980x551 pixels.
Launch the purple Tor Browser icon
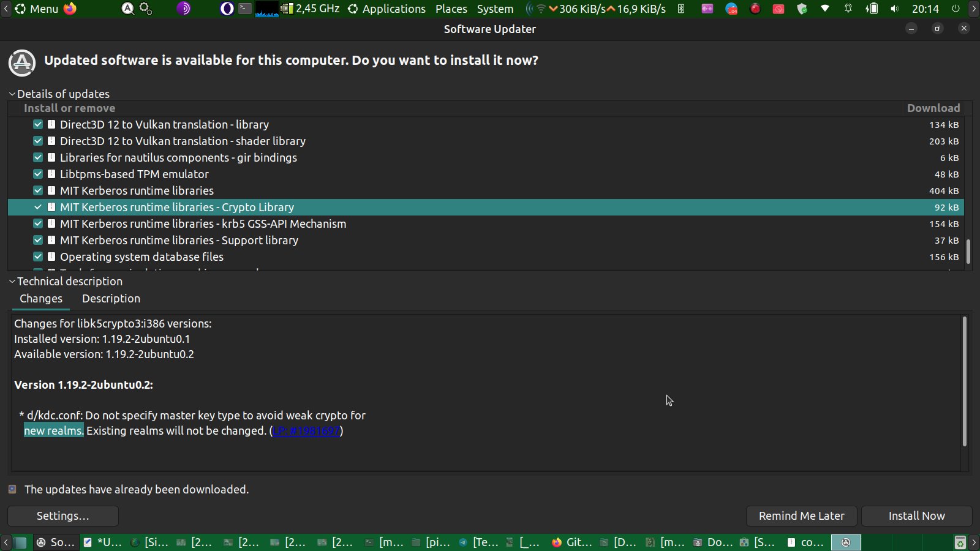click(x=184, y=9)
